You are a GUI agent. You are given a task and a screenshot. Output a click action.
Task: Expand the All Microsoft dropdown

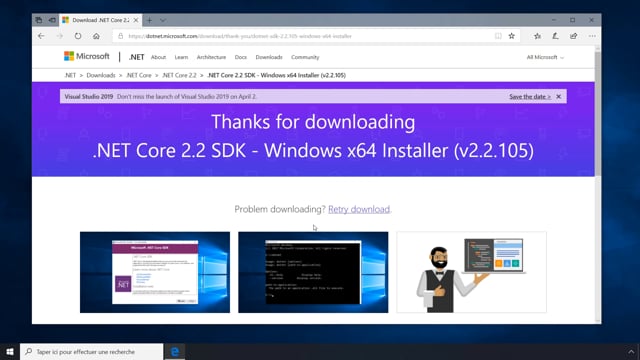point(545,57)
